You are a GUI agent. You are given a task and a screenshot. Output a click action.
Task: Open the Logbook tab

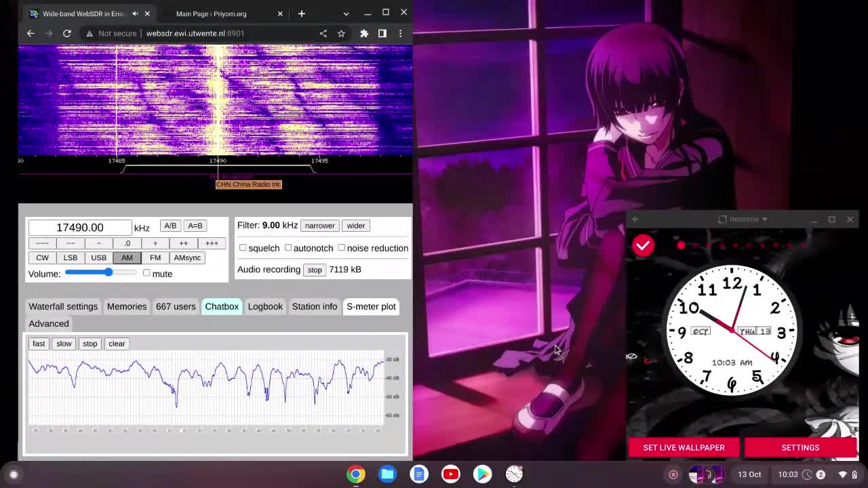tap(265, 306)
